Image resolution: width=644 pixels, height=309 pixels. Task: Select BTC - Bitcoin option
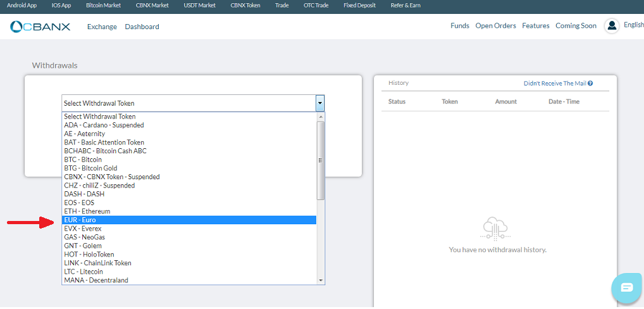click(x=189, y=160)
